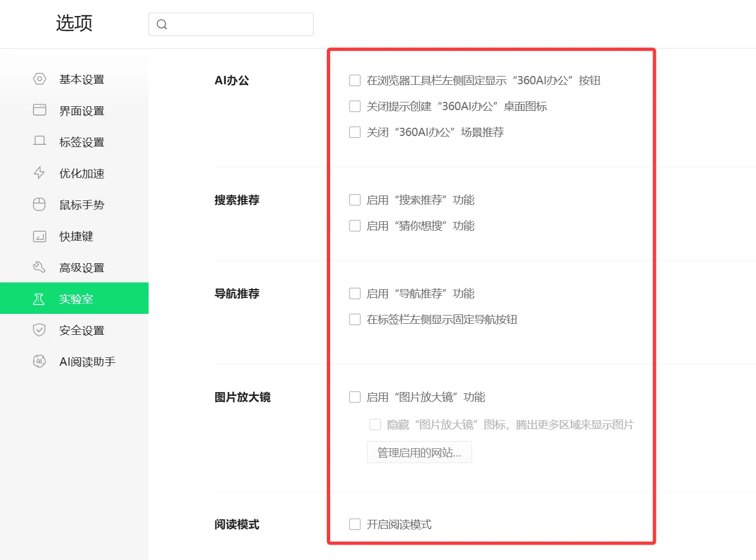Click the magnifier icon in search box
Viewport: 756px width, 560px height.
coord(162,24)
